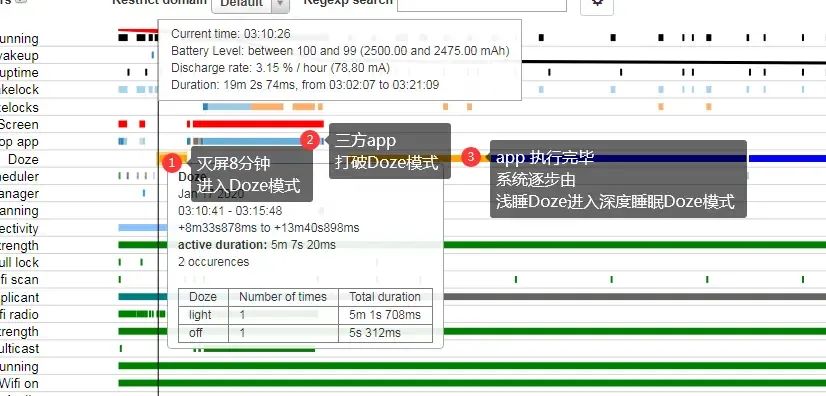Select the green Wifi radio bar
Viewport: 826px width, 396px height.
(x=141, y=314)
